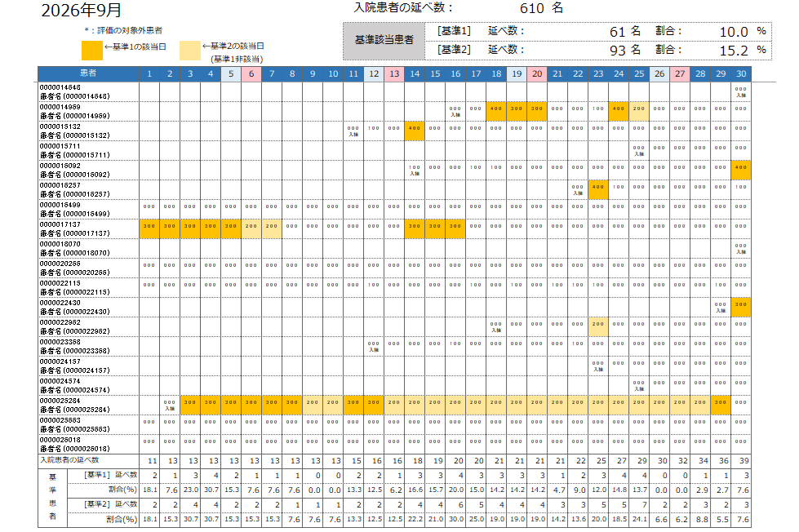Select day 1 column header
The height and width of the screenshot is (532, 799).
[149, 73]
